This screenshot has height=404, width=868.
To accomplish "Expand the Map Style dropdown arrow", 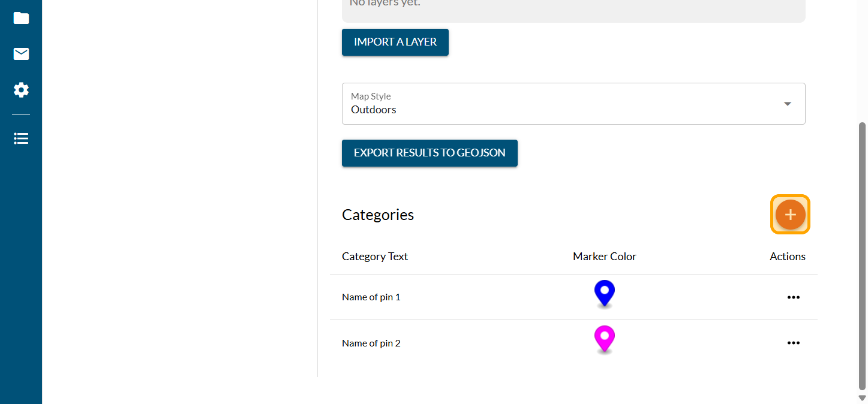I will point(787,104).
